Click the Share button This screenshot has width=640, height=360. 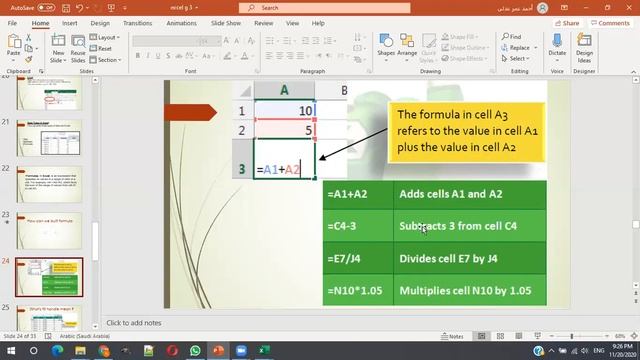coord(567,23)
